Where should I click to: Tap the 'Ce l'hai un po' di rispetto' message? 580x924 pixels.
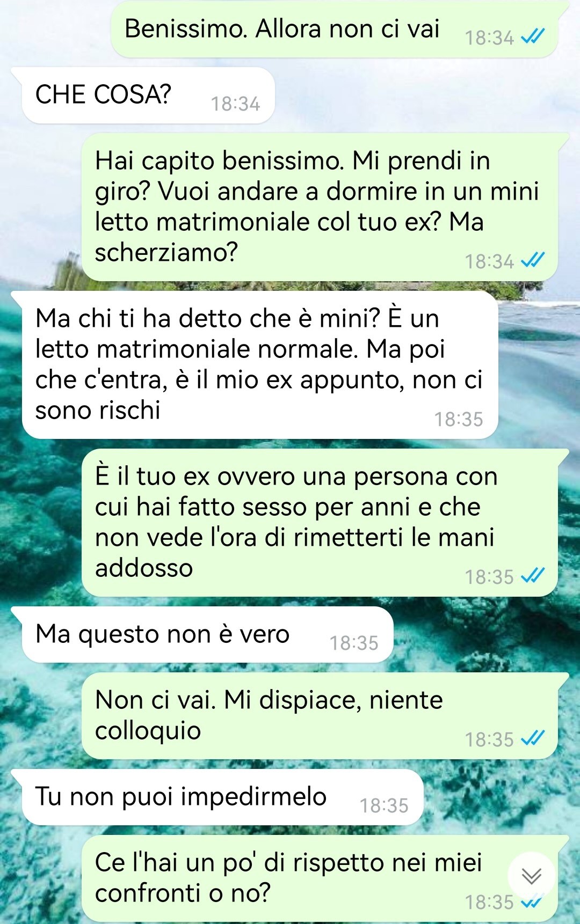tap(320, 878)
